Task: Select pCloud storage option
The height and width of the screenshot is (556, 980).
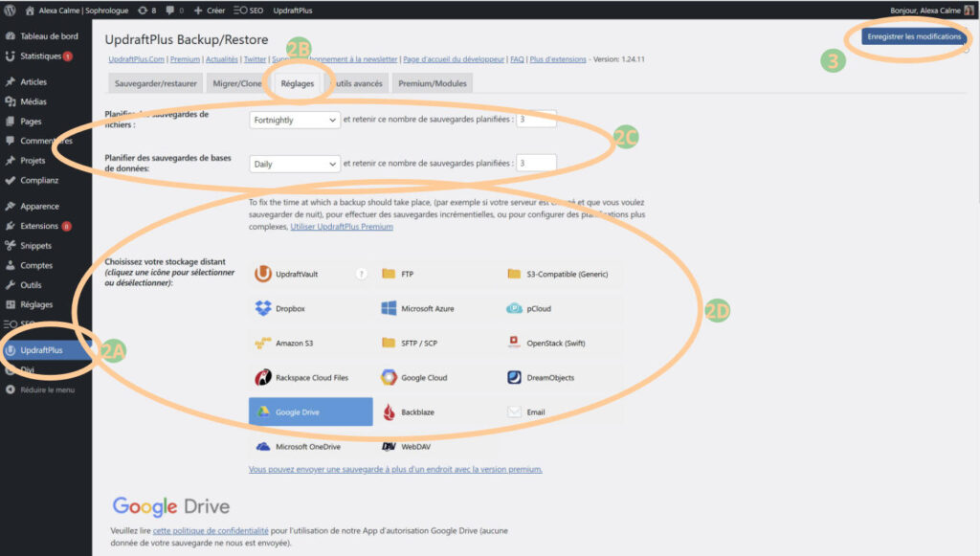Action: coord(561,308)
